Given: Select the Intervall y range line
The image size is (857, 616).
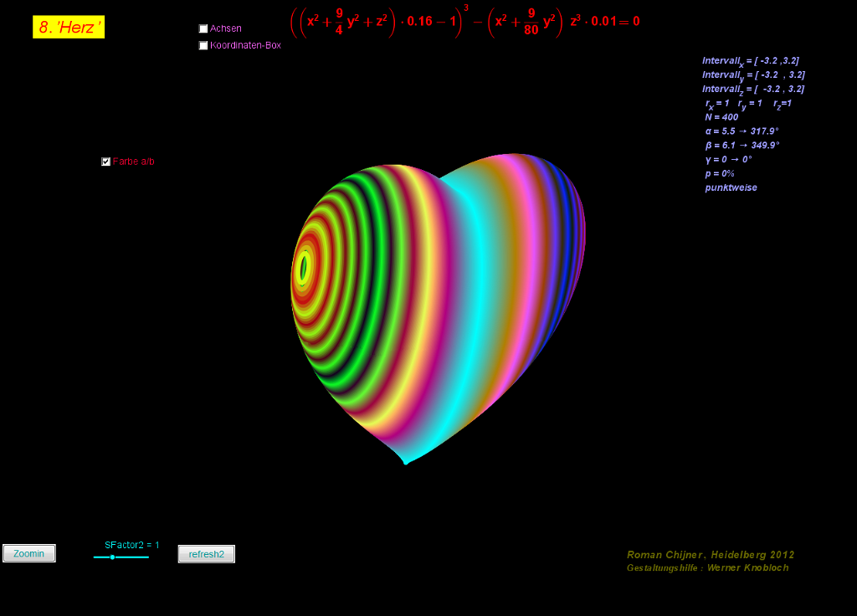Looking at the screenshot, I should (x=753, y=75).
